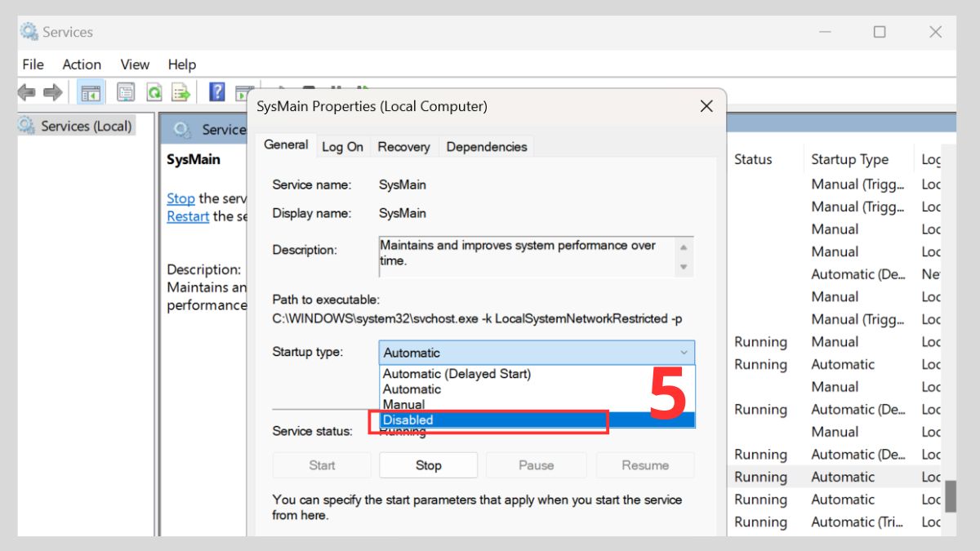Click Automatic (Tri... startup type cell
Viewport: 980px width, 551px height.
857,522
